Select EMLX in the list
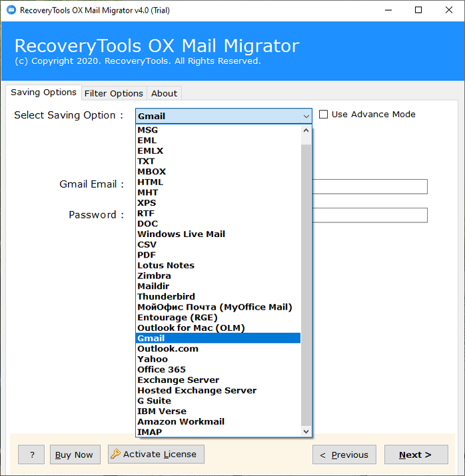 [218, 150]
